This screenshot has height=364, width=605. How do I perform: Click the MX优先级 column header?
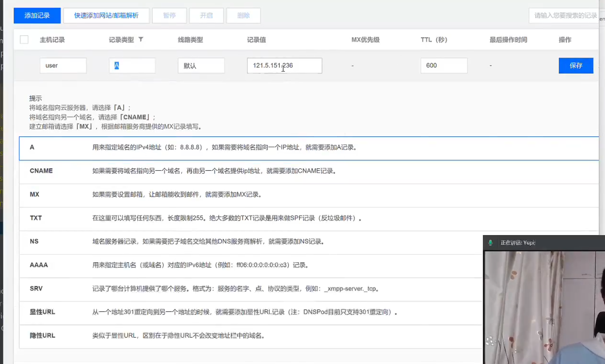click(x=365, y=40)
